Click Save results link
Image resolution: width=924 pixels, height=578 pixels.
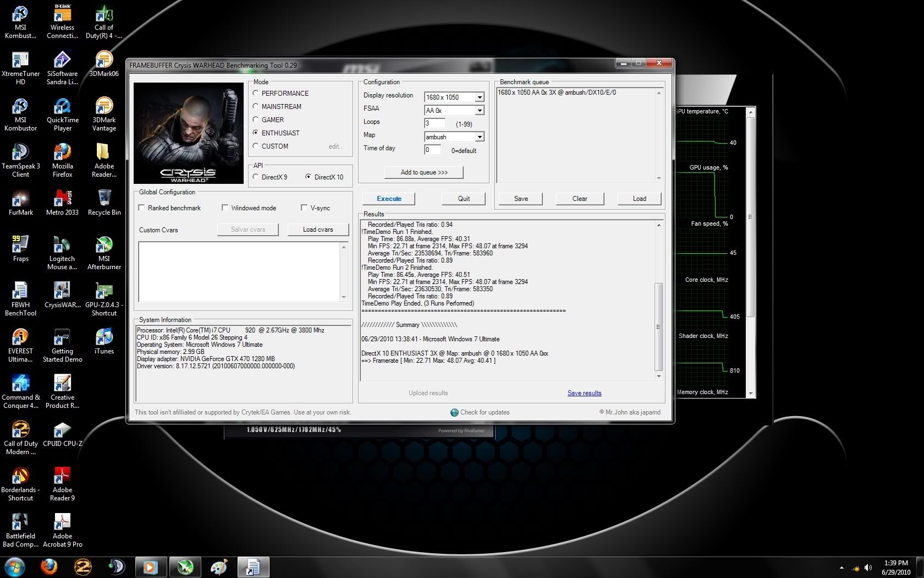(584, 393)
